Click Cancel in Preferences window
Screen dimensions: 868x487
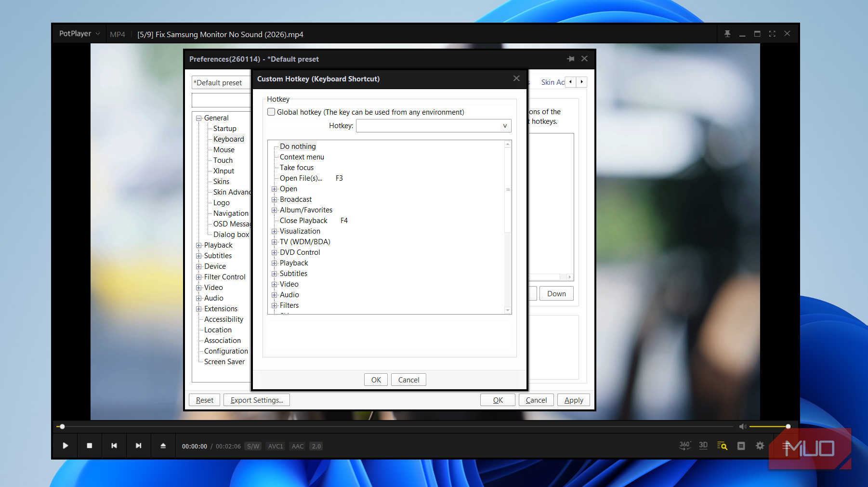point(536,400)
